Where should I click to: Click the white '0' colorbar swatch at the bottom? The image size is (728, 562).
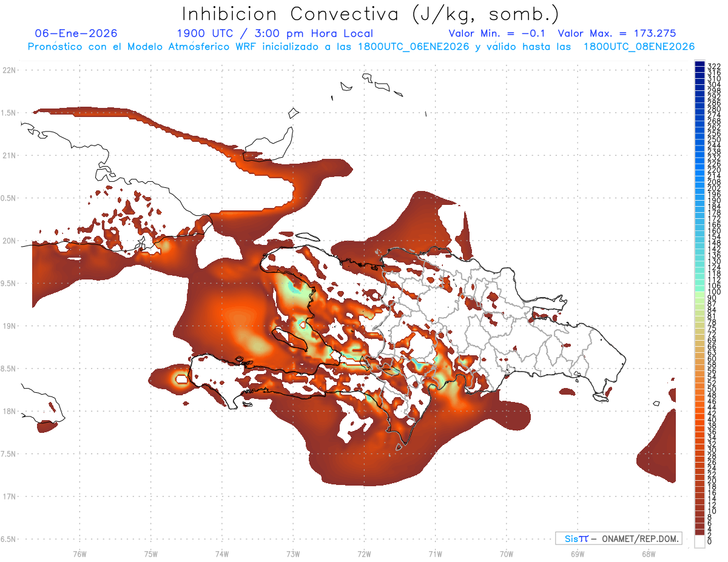tap(699, 543)
